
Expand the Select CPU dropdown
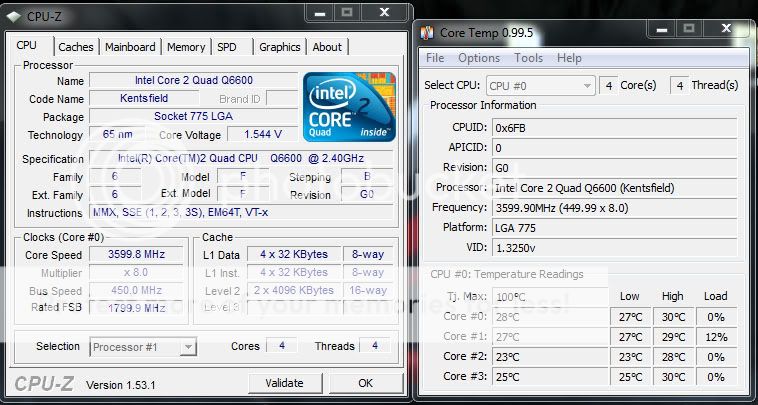tap(540, 86)
